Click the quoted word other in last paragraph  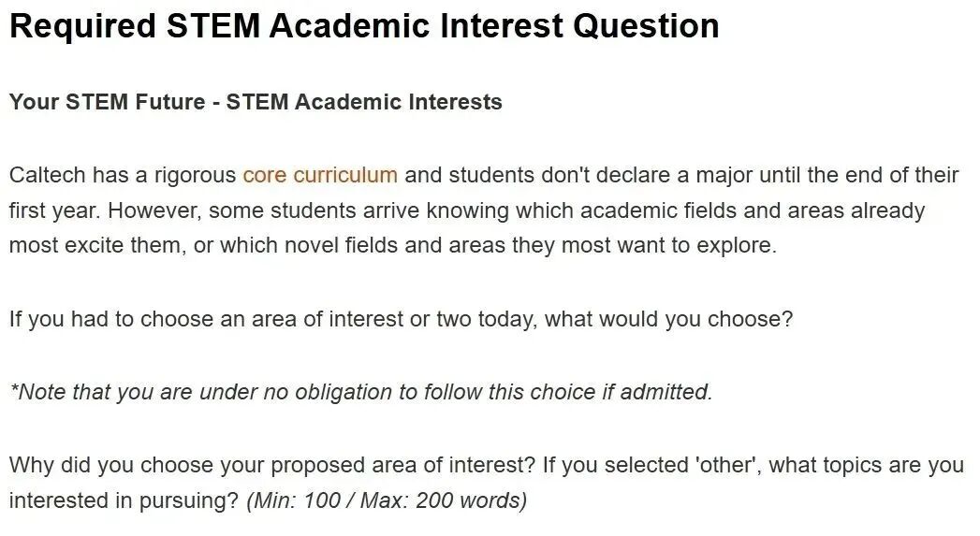point(727,466)
